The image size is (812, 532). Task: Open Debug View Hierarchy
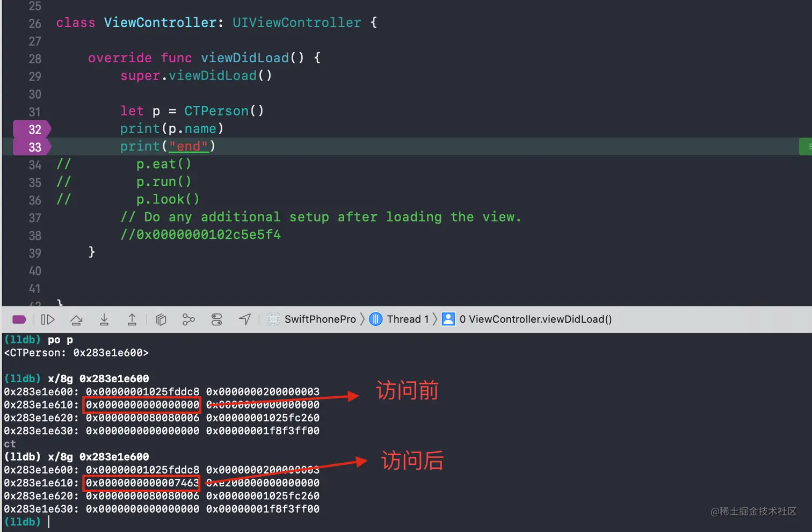[x=161, y=319]
